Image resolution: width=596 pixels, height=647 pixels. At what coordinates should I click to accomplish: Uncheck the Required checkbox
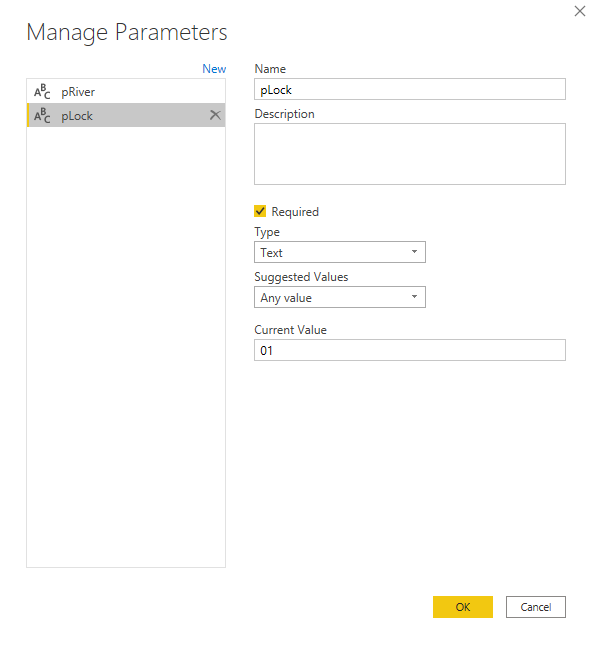pos(260,211)
